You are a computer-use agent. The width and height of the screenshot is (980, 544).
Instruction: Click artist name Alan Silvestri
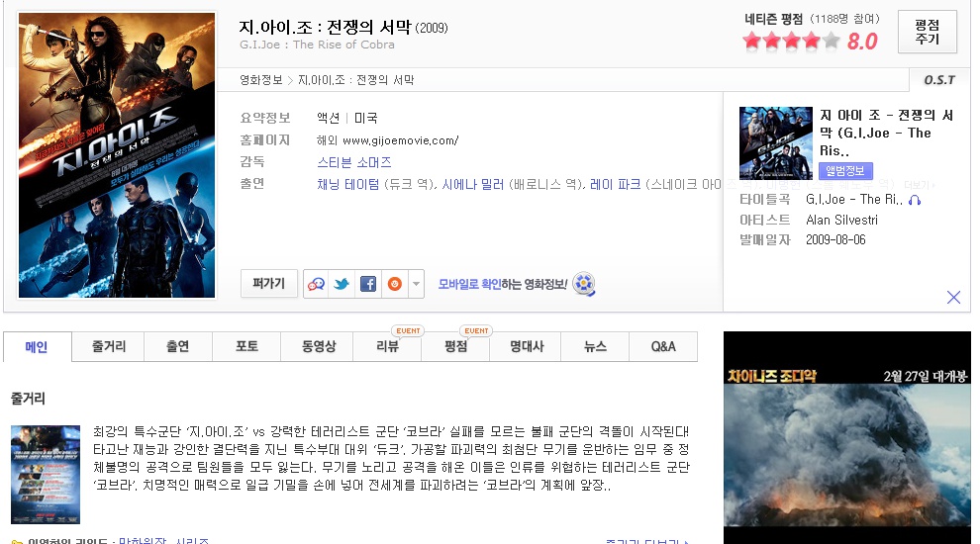click(x=841, y=220)
